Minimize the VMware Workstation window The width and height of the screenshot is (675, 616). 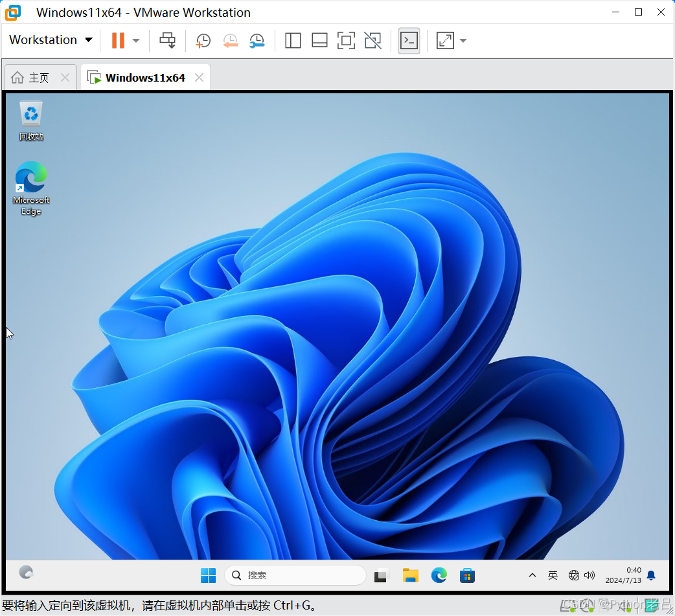tap(615, 12)
